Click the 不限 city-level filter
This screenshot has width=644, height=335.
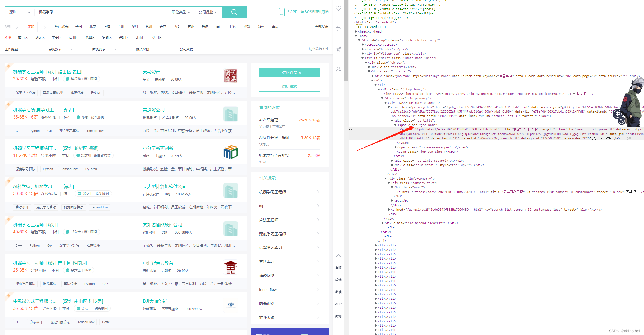(31, 27)
